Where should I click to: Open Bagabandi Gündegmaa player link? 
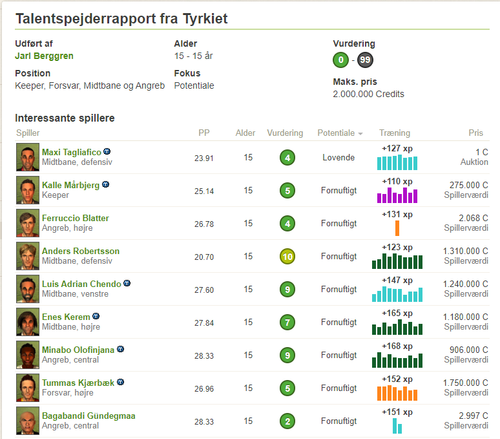click(89, 416)
